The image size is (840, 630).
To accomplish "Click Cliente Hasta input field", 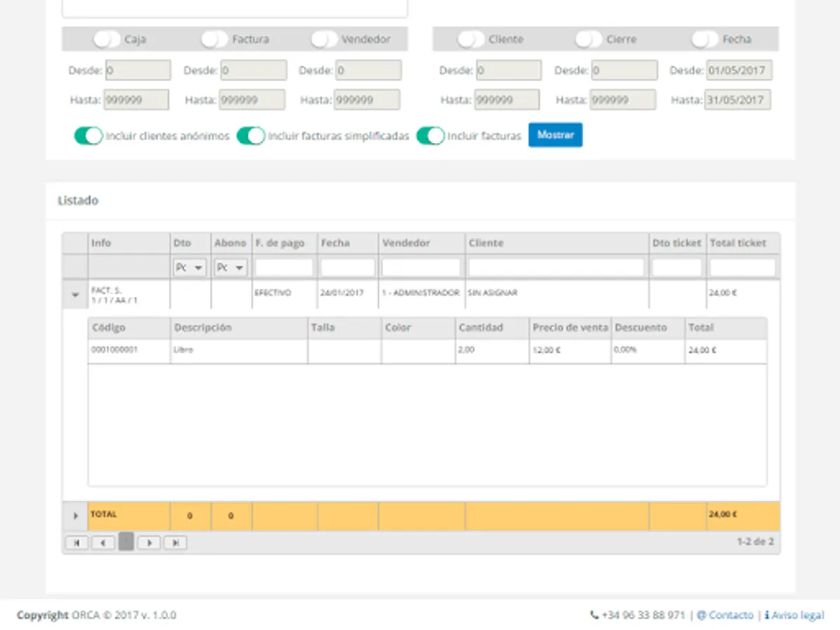I will pos(507,99).
